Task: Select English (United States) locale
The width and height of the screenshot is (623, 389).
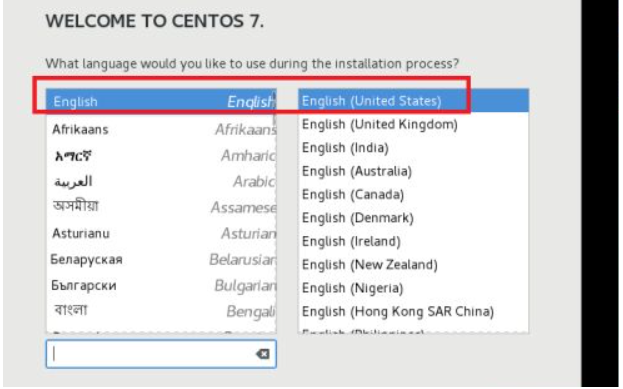Action: click(x=413, y=101)
